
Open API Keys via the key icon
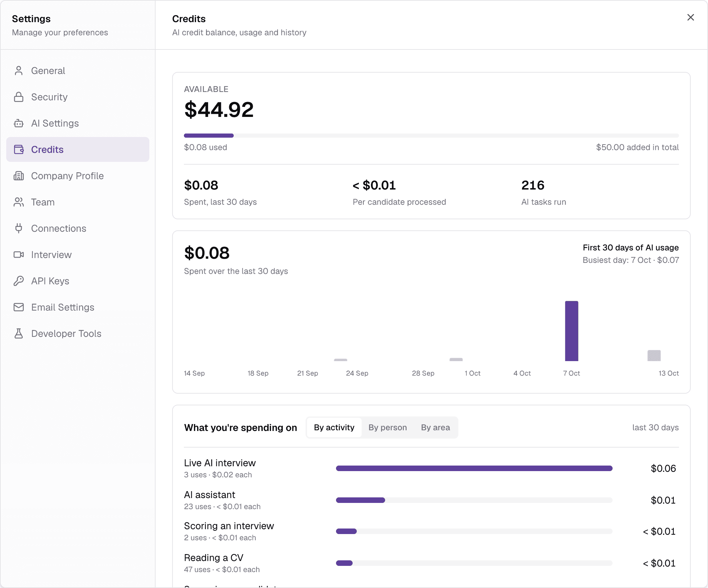[19, 281]
